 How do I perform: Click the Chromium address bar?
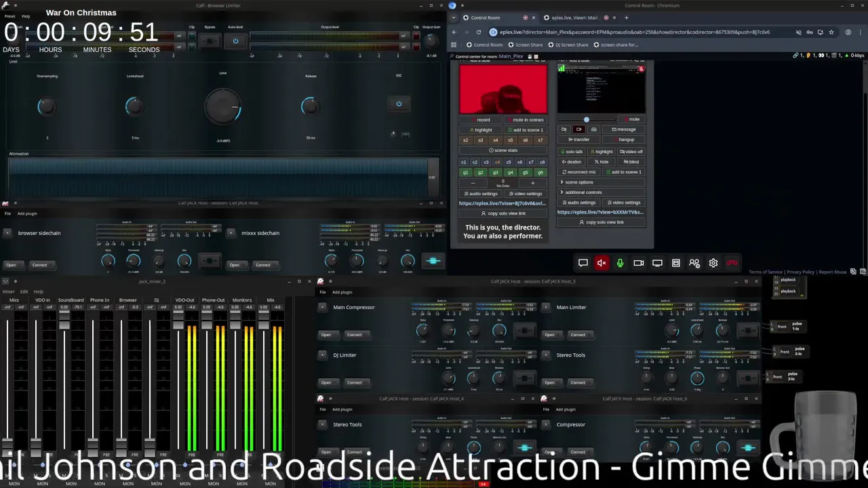tap(634, 32)
